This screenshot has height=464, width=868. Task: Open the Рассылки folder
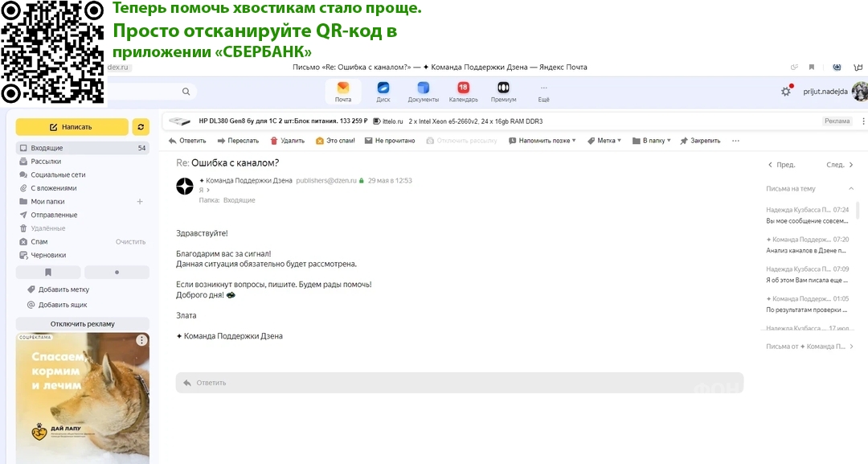45,161
